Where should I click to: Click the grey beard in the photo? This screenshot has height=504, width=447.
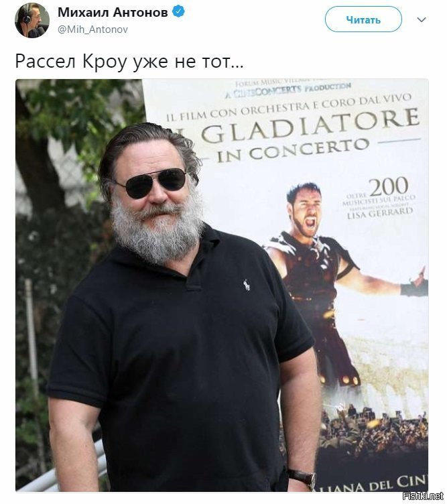(x=157, y=229)
